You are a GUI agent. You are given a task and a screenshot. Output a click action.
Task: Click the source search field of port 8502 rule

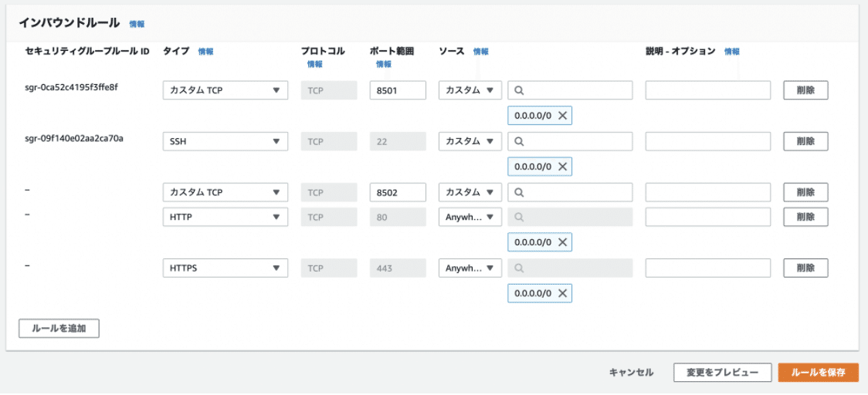pyautogui.click(x=570, y=193)
